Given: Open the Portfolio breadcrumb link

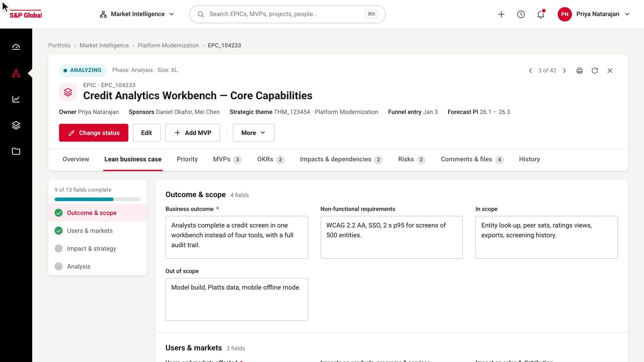Looking at the screenshot, I should [x=60, y=45].
